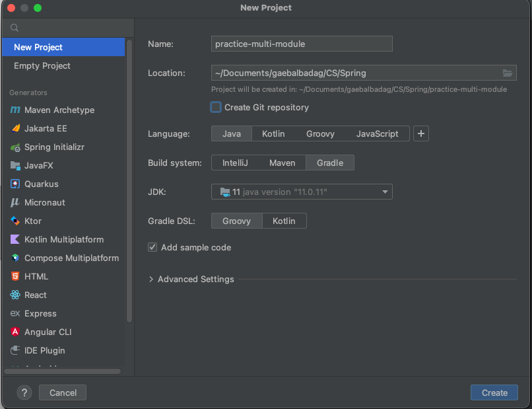Image resolution: width=532 pixels, height=409 pixels.
Task: Click the Maven Archetype generator icon
Action: (15, 110)
